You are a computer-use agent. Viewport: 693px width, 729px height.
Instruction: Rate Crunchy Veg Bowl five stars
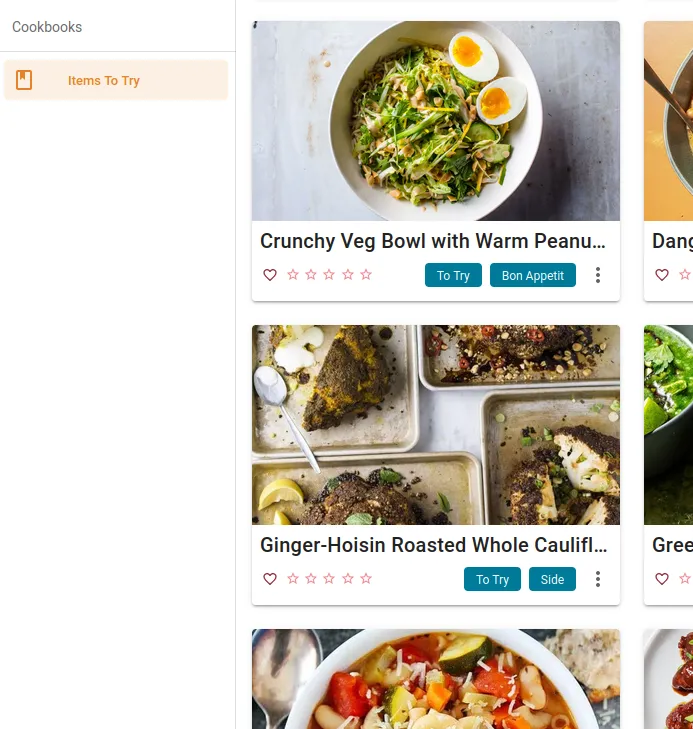coord(366,275)
